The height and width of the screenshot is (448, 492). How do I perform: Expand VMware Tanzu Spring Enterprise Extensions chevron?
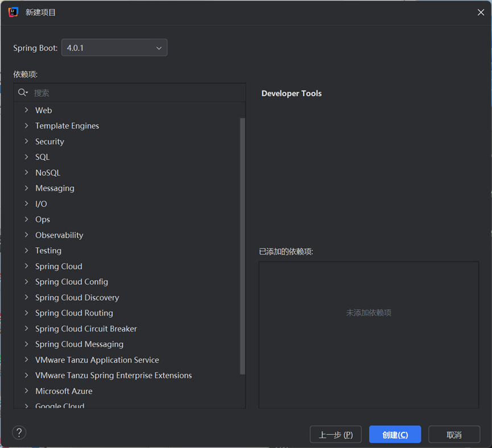[x=26, y=376]
